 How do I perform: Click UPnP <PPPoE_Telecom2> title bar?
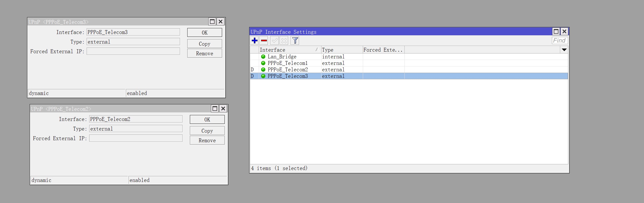120,109
